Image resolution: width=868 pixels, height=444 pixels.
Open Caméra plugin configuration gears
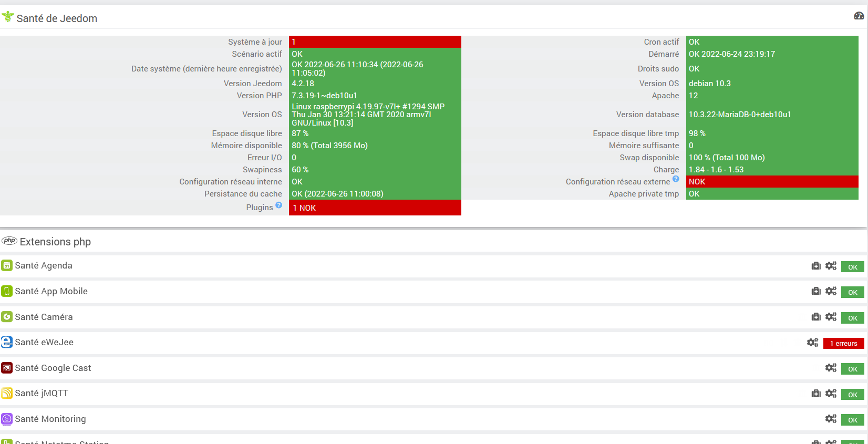point(831,317)
